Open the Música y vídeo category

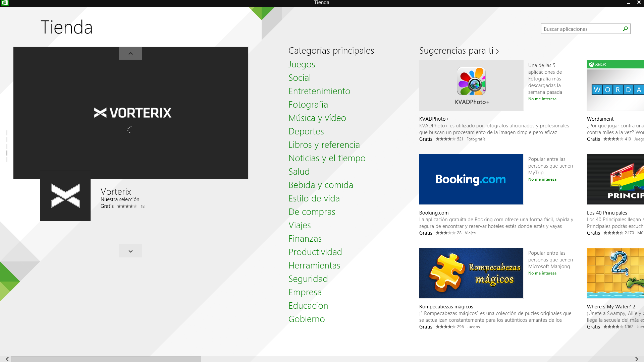click(x=317, y=118)
